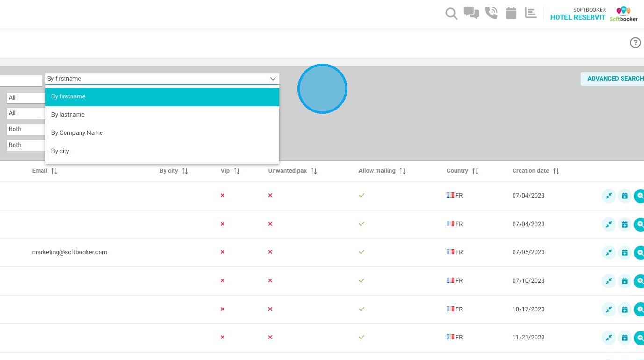Open the calendar icon in the top bar
This screenshot has height=360, width=644.
click(x=511, y=13)
